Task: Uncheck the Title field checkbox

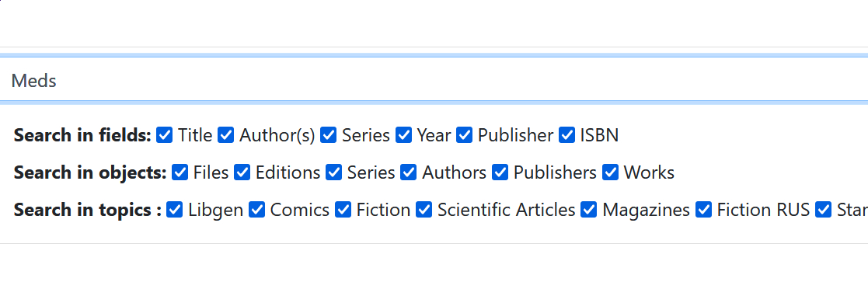Action: click(x=165, y=134)
